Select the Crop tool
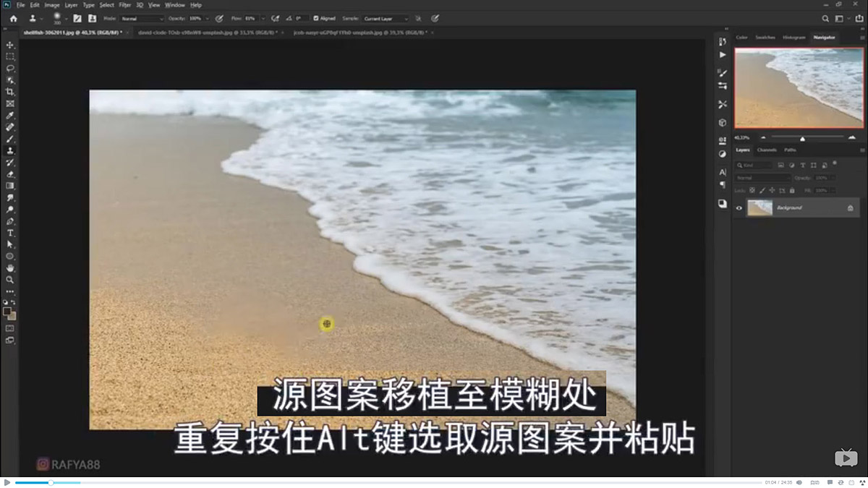 (10, 92)
